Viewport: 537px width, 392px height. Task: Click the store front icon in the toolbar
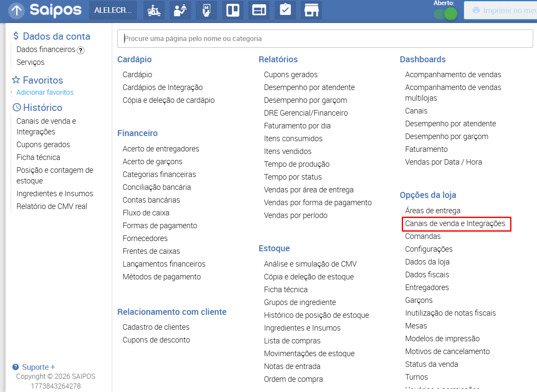[x=311, y=10]
